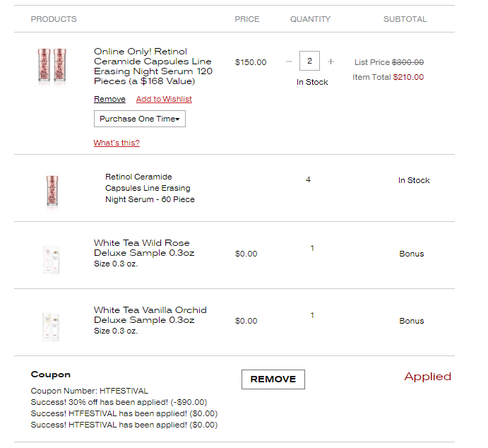
Task: Open the Purchase One Time dropdown
Action: 140,119
